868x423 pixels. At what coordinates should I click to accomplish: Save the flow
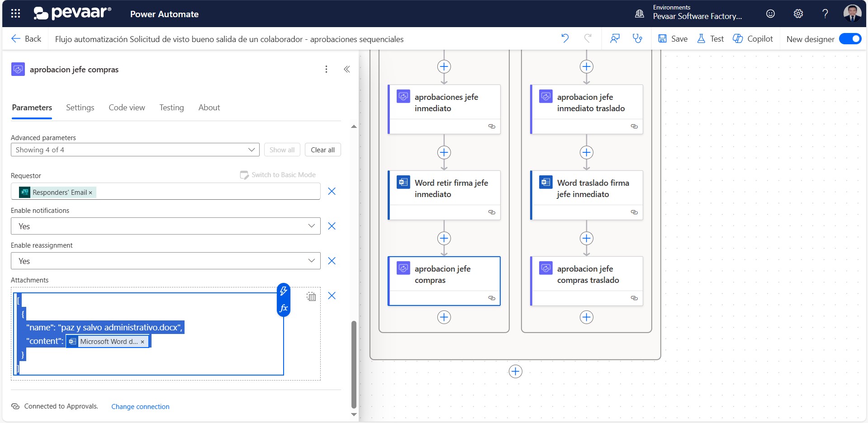673,39
